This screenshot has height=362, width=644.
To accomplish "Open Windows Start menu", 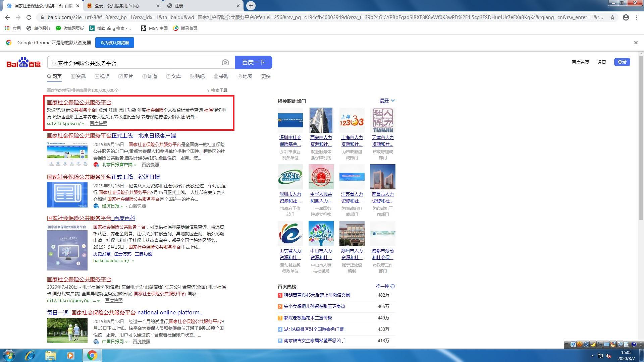I will (9, 355).
